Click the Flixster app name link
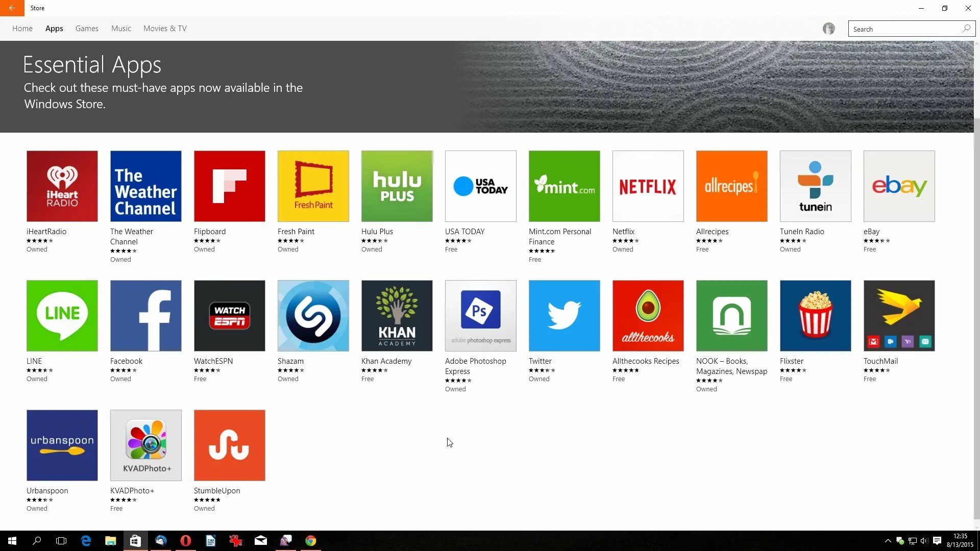This screenshot has width=980, height=551. pos(792,361)
